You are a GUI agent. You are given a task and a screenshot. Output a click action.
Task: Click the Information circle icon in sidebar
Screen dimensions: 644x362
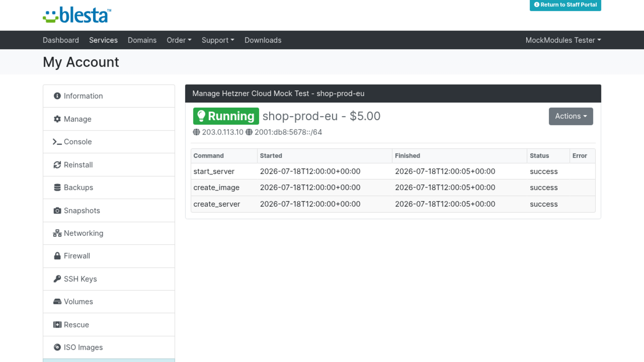pos(57,96)
